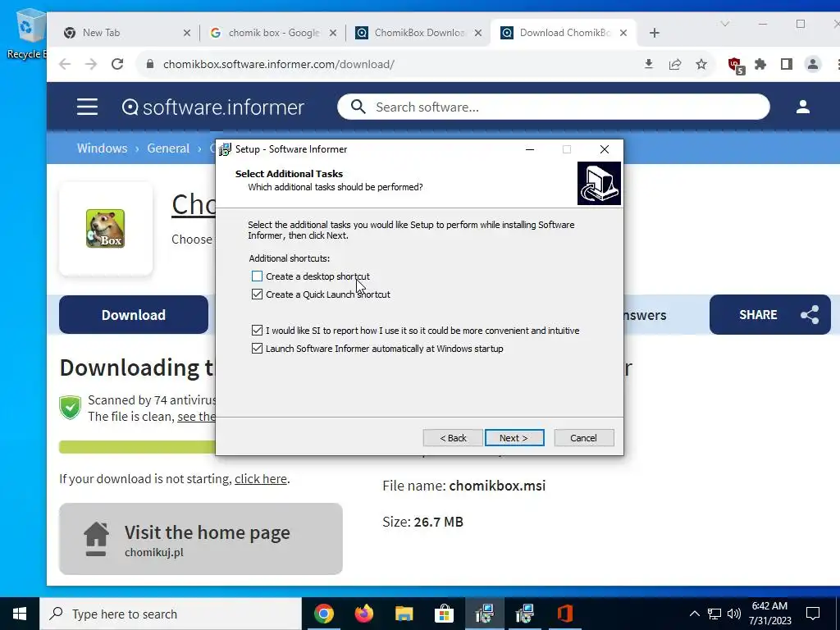Reload the current page

117,64
